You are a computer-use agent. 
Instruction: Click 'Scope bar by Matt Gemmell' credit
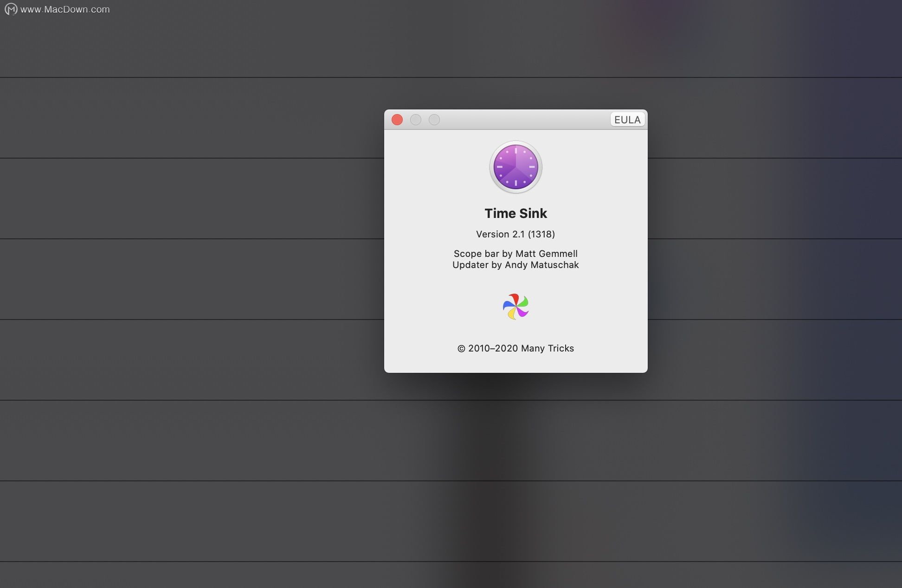tap(515, 254)
